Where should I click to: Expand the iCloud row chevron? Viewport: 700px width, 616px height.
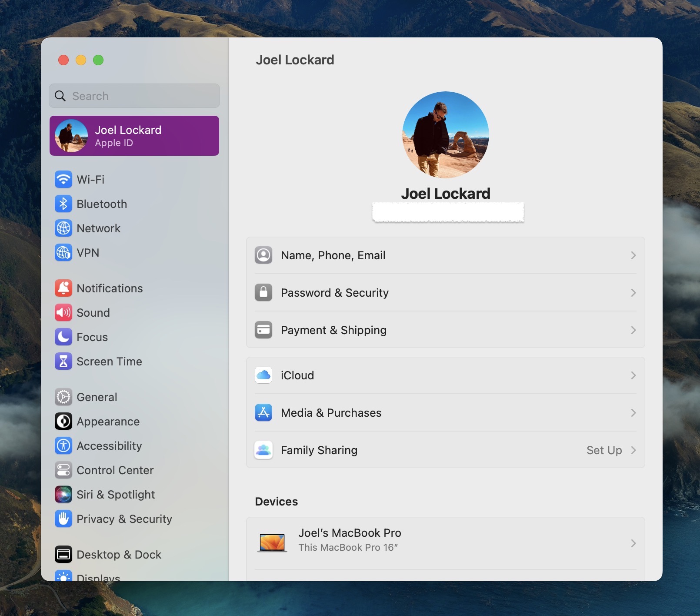pyautogui.click(x=633, y=375)
